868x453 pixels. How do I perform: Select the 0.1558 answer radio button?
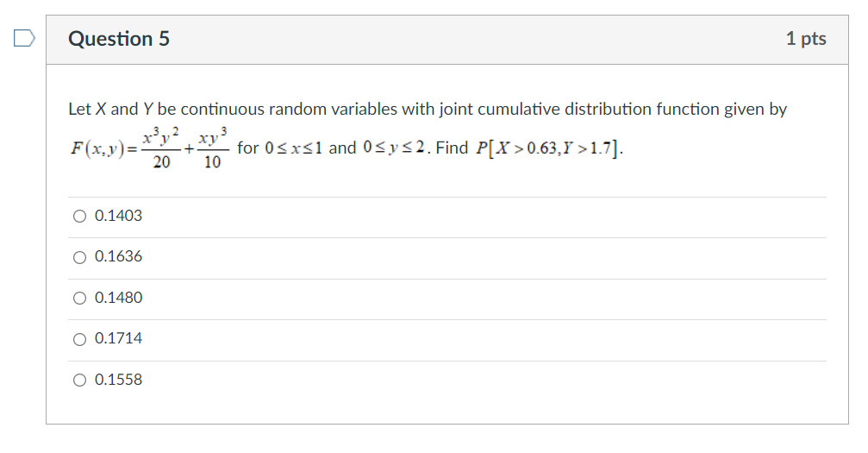[x=79, y=380]
